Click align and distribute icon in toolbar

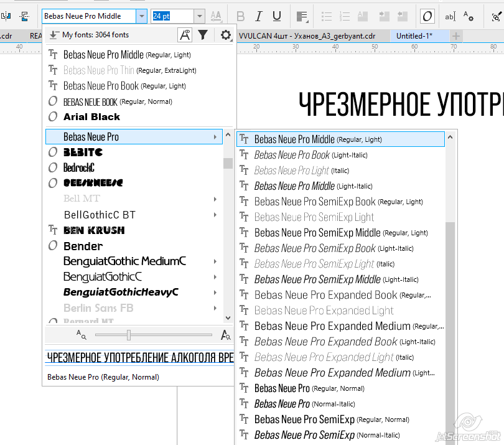click(24, 16)
